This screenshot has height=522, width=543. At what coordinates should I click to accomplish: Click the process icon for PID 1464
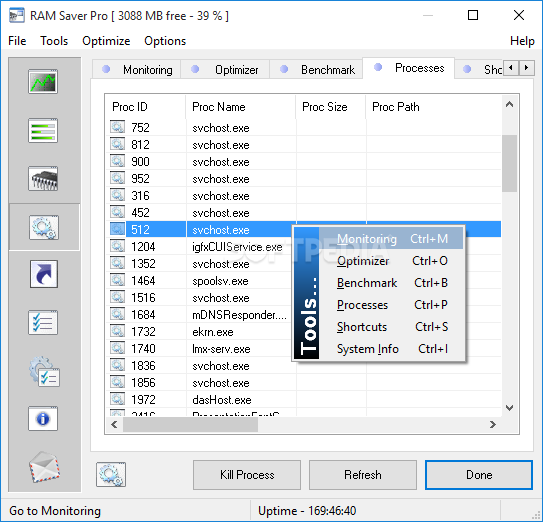point(117,280)
